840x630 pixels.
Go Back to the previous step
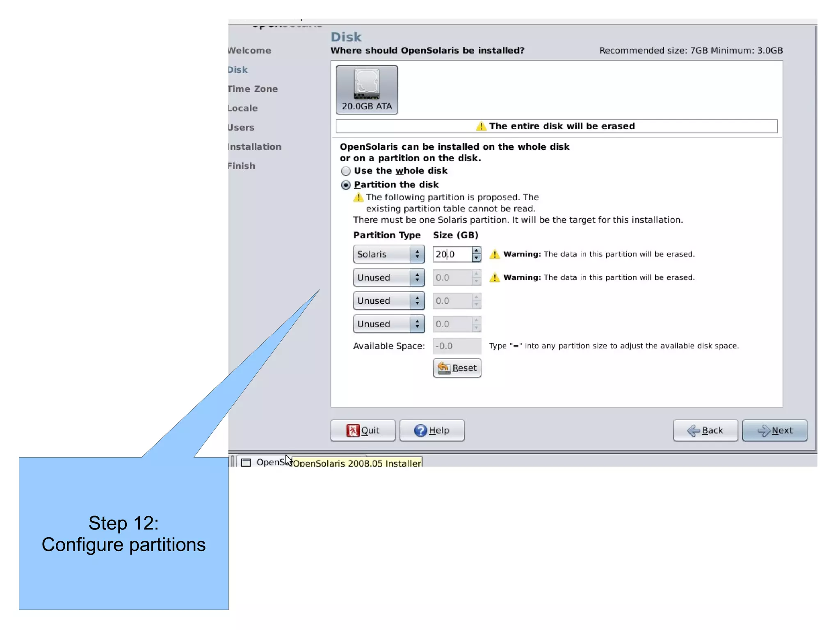705,430
